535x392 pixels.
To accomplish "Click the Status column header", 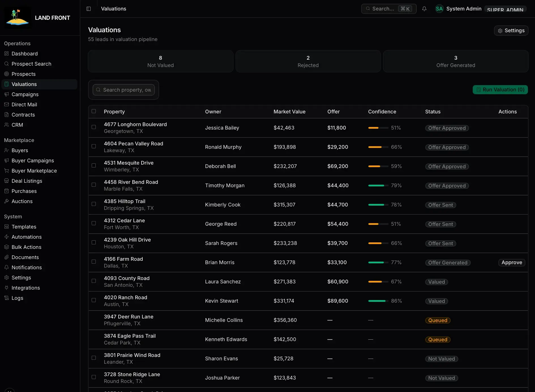I will 433,112.
